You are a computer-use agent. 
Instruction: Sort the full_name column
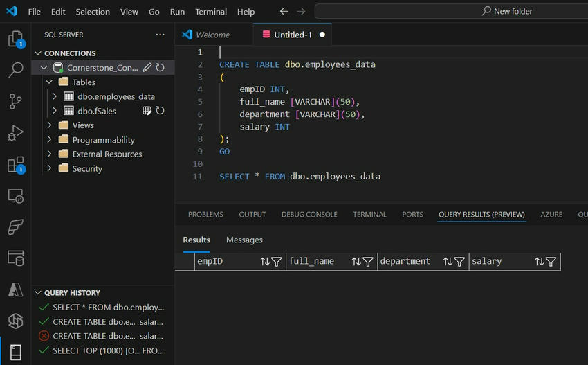[x=356, y=262]
